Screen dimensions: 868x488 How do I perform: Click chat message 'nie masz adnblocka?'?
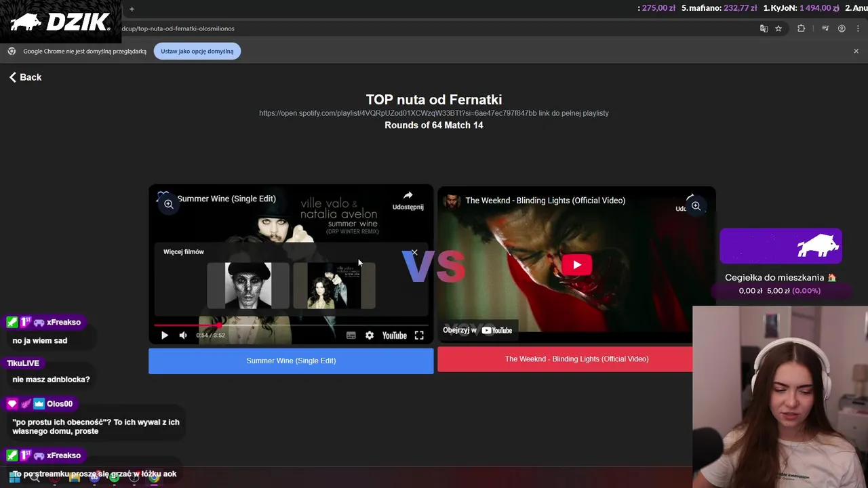point(51,380)
